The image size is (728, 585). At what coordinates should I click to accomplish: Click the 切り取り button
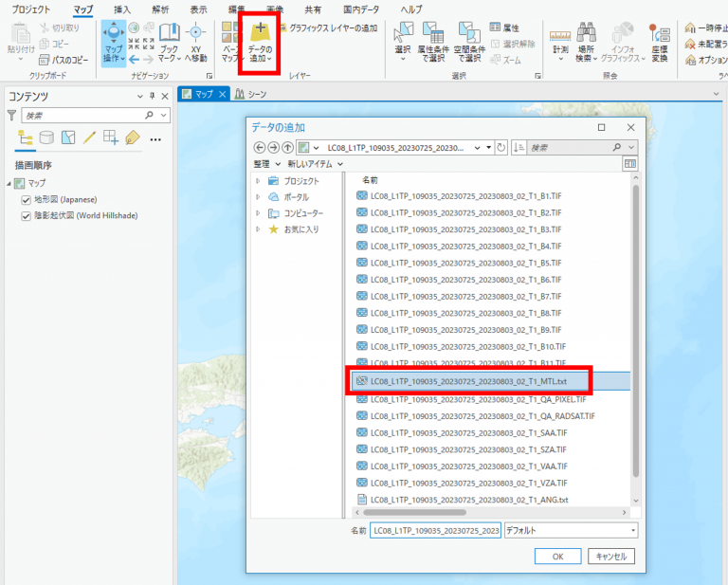(x=59, y=27)
